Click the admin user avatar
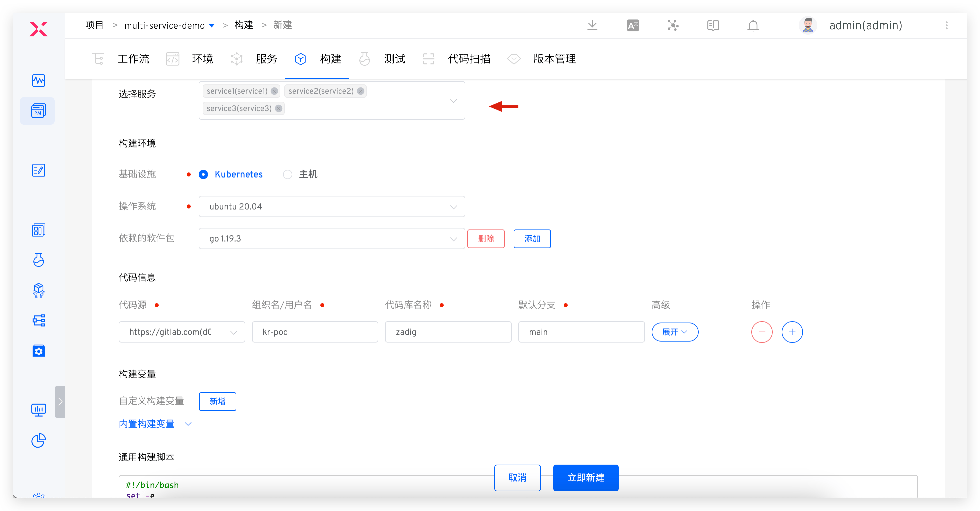This screenshot has height=511, width=980. 807,25
